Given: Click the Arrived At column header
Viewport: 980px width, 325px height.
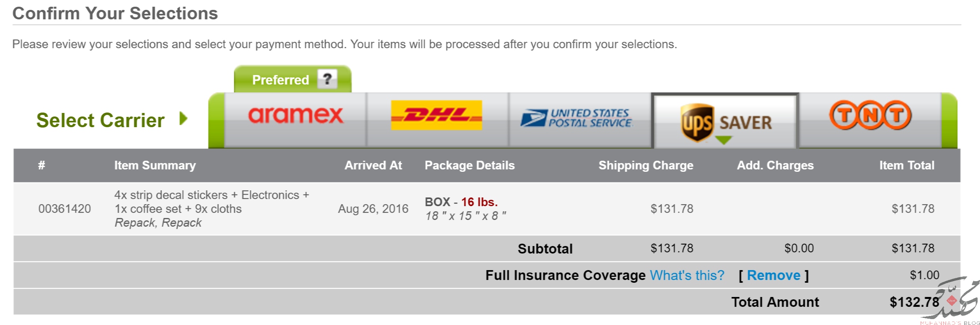Looking at the screenshot, I should 373,165.
